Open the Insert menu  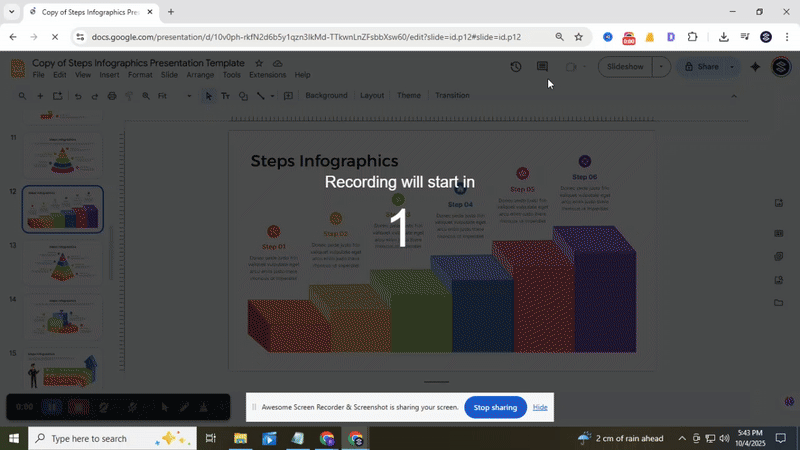click(109, 75)
